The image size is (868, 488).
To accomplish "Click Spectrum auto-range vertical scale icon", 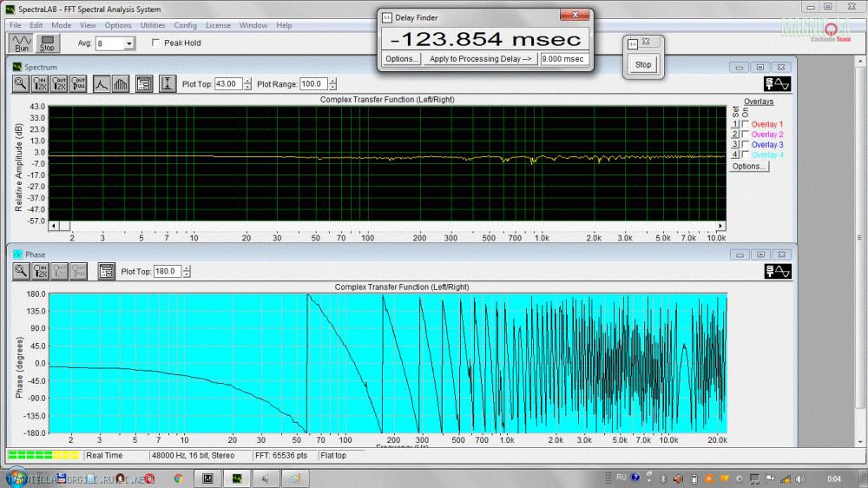I will (168, 83).
